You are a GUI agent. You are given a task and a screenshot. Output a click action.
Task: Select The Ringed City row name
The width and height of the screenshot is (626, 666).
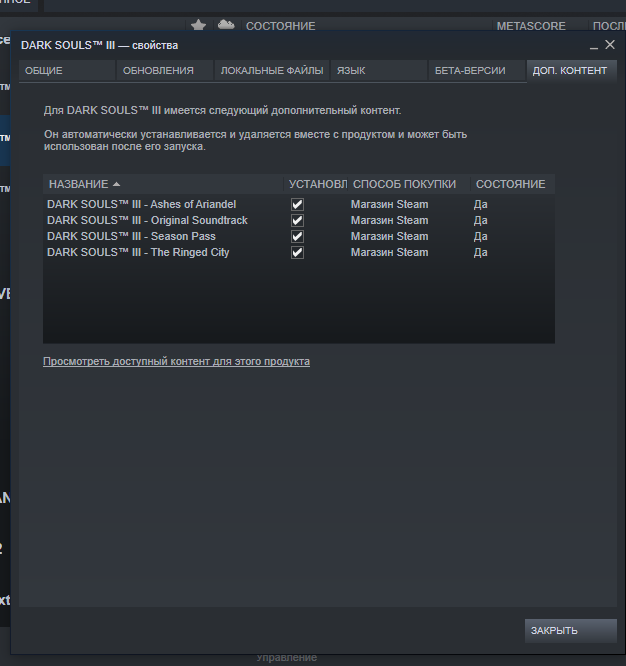point(138,253)
